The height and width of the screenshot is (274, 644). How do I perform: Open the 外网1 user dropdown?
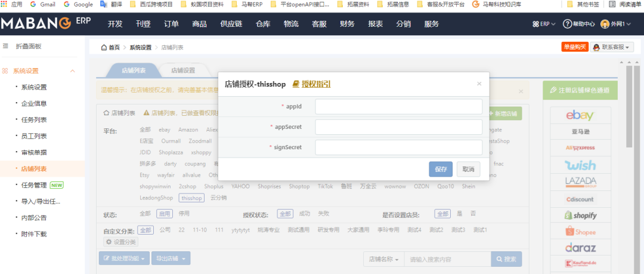615,24
